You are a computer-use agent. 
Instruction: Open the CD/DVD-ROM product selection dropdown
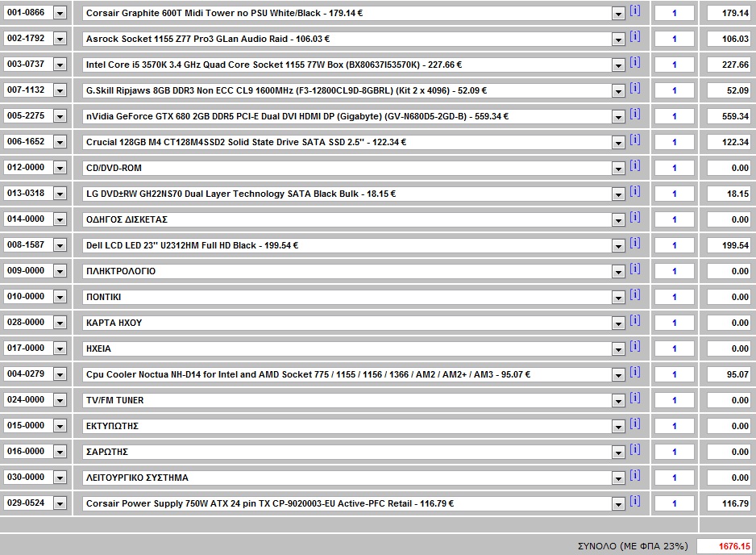[618, 169]
